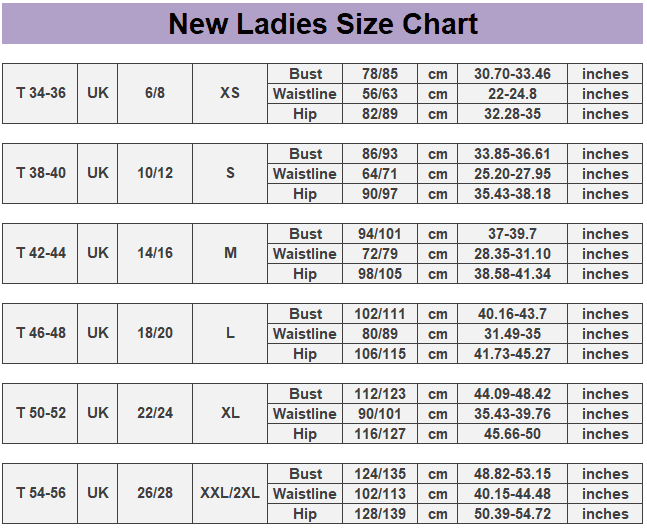Click the New Ladies Size Chart title
This screenshot has height=528, width=647.
[322, 24]
